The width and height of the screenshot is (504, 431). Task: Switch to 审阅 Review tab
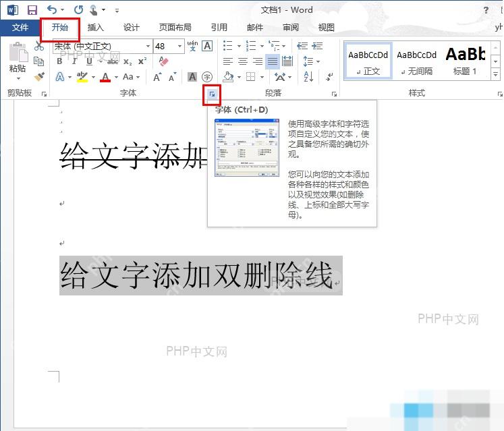click(291, 28)
